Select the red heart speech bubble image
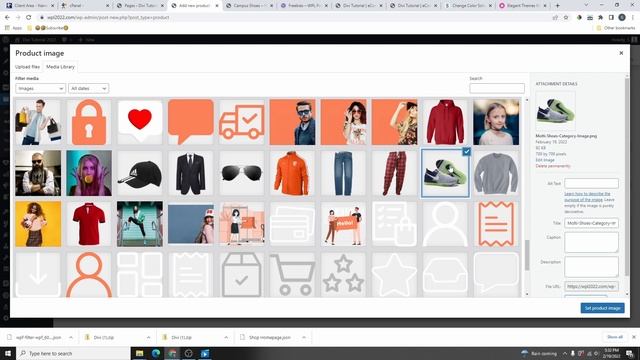Screen dimensions: 640x360 pos(140,122)
